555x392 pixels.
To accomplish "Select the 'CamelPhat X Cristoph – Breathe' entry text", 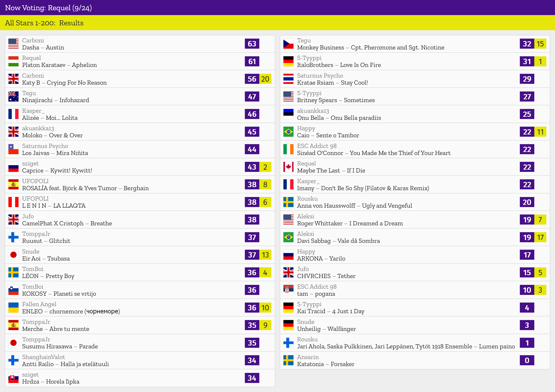I will (x=67, y=223).
